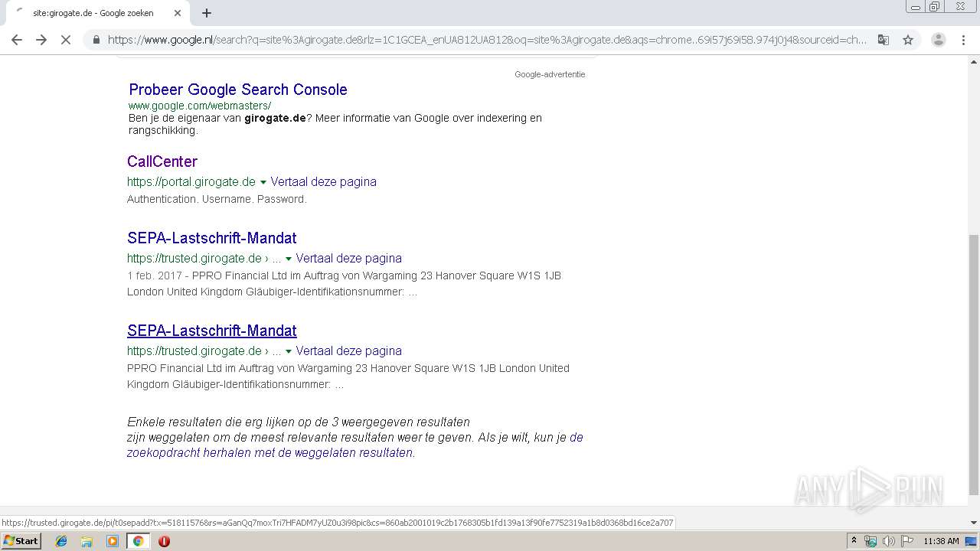Screen dimensions: 980x551
Task: Show hidden system tray icons
Action: click(854, 541)
